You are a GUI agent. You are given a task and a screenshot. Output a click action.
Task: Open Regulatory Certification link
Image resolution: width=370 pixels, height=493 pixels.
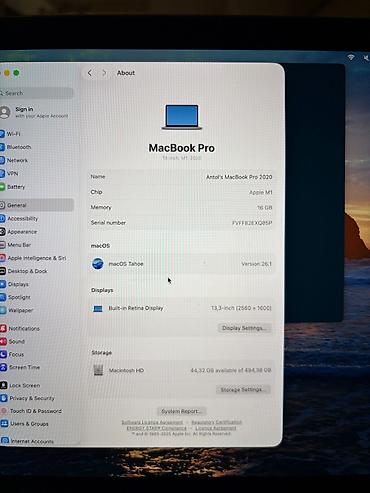pos(216,422)
